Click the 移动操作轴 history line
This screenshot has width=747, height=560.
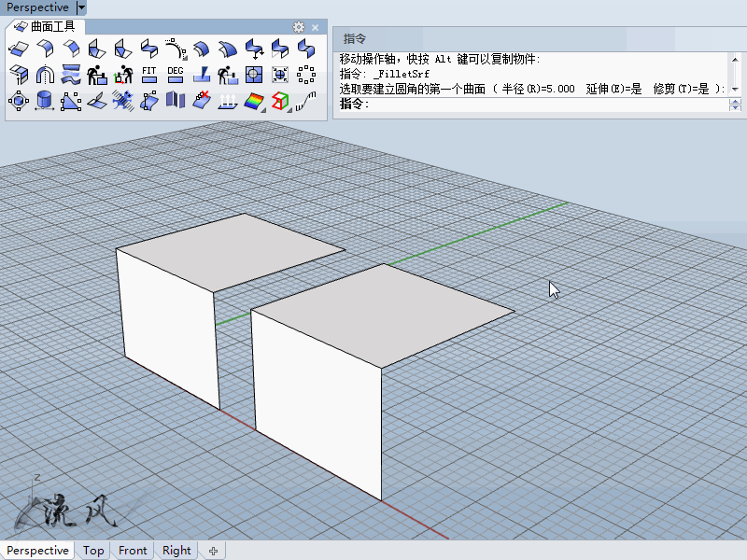point(440,59)
